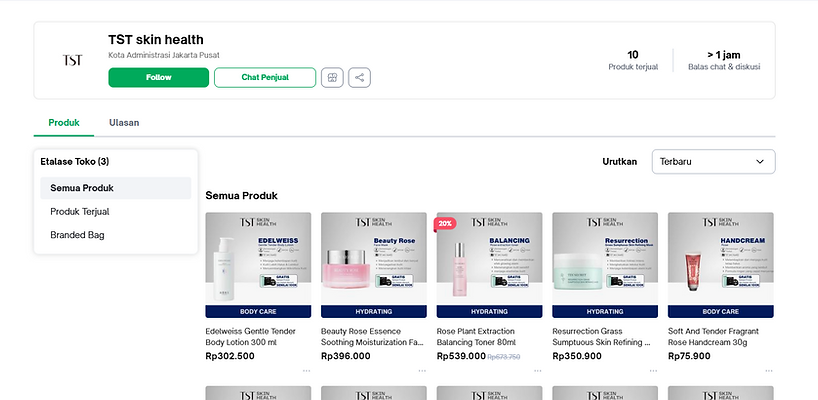The width and height of the screenshot is (818, 400).
Task: Click the price Rp539.000
Action: [461, 356]
